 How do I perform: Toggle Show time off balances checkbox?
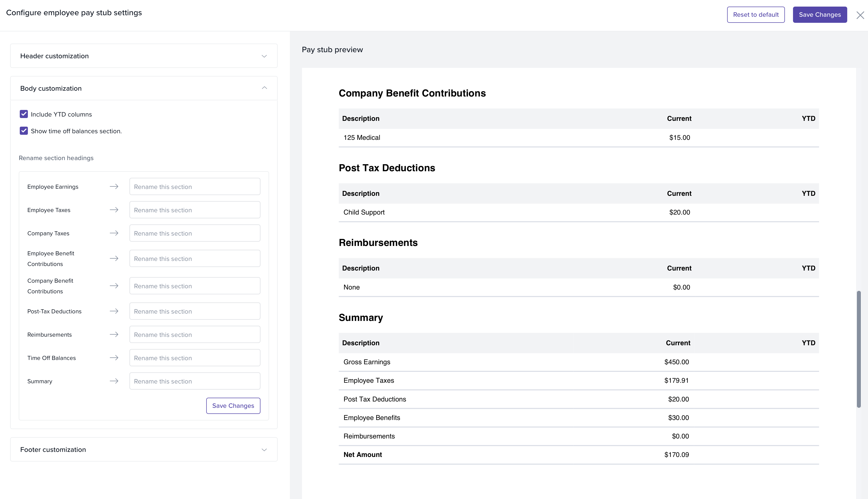point(24,131)
